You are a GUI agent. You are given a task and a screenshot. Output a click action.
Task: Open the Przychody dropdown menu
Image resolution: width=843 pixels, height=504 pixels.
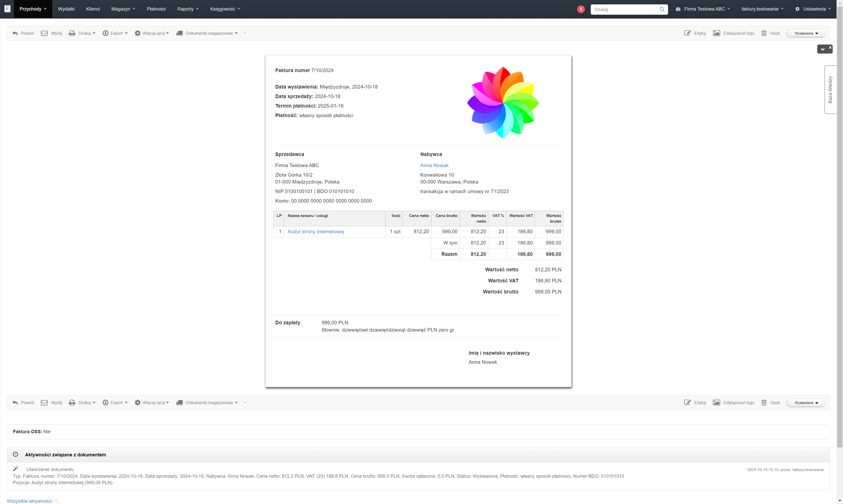(x=33, y=9)
